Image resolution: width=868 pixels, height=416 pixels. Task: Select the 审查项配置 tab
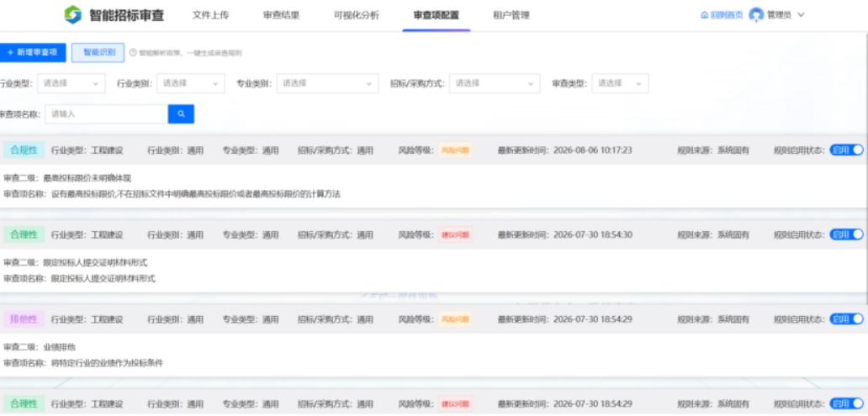coord(437,15)
